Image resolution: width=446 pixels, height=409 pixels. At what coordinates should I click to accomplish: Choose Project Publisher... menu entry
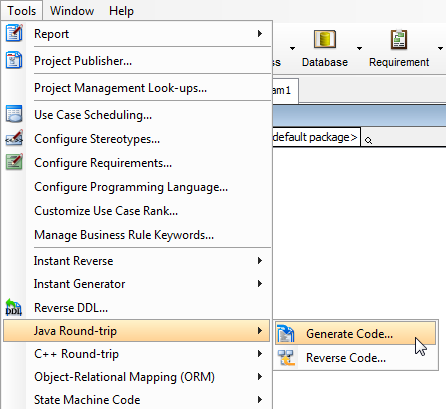[x=136, y=61]
